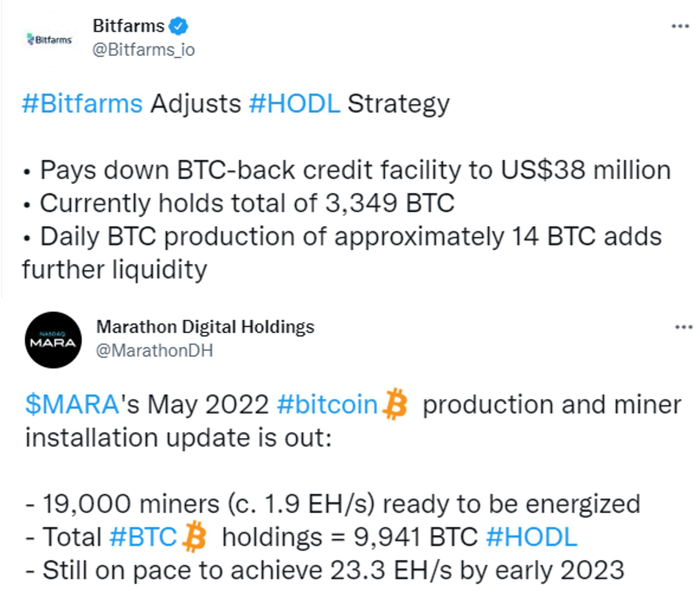
Task: Click the Bitfarms credit facility bullet text
Action: point(347,170)
